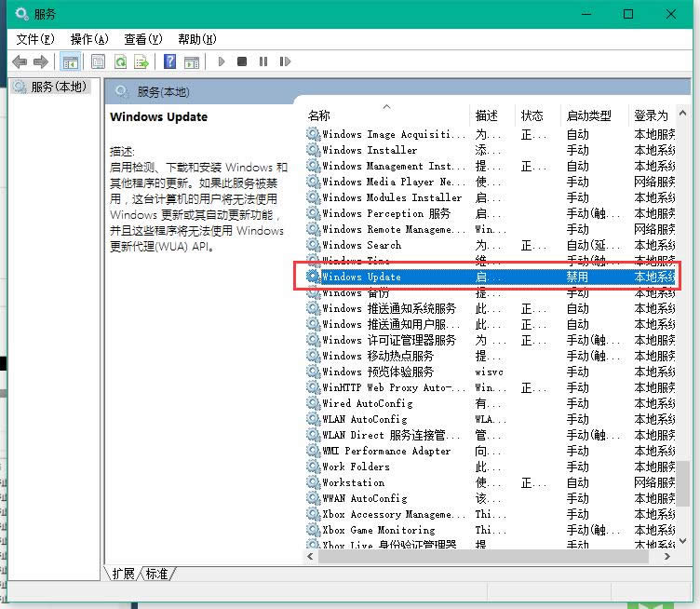Click the green Refresh toolbar icon
The width and height of the screenshot is (700, 609).
120,62
